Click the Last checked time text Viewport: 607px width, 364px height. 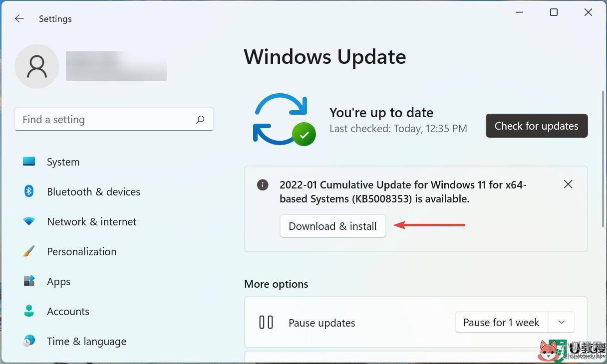tap(398, 129)
